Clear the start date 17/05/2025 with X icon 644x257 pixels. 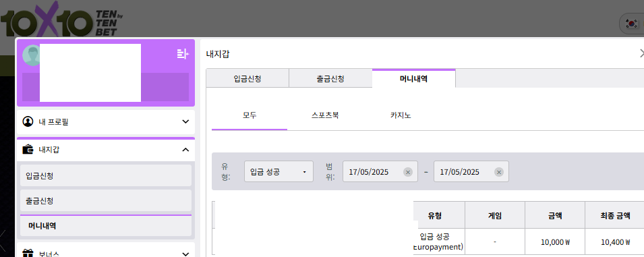coord(408,172)
